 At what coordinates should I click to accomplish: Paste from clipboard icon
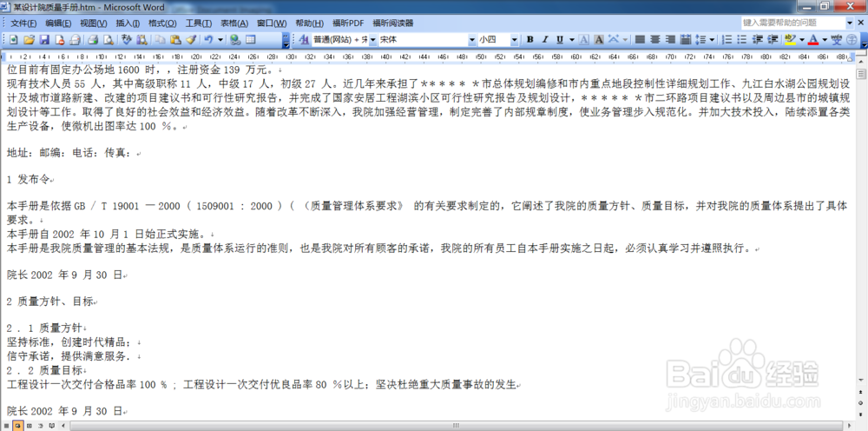[x=175, y=39]
